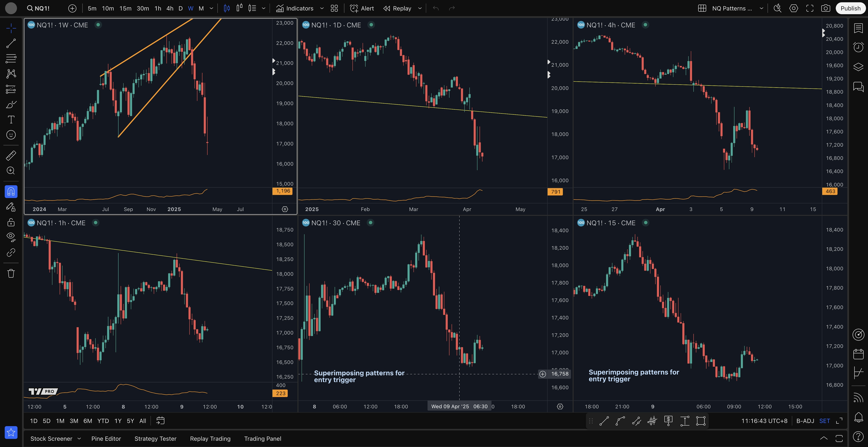Take a chart snapshot with camera icon

pos(826,8)
